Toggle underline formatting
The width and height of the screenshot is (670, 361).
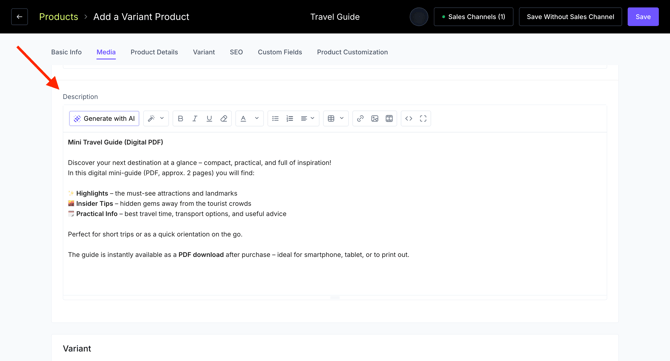209,118
